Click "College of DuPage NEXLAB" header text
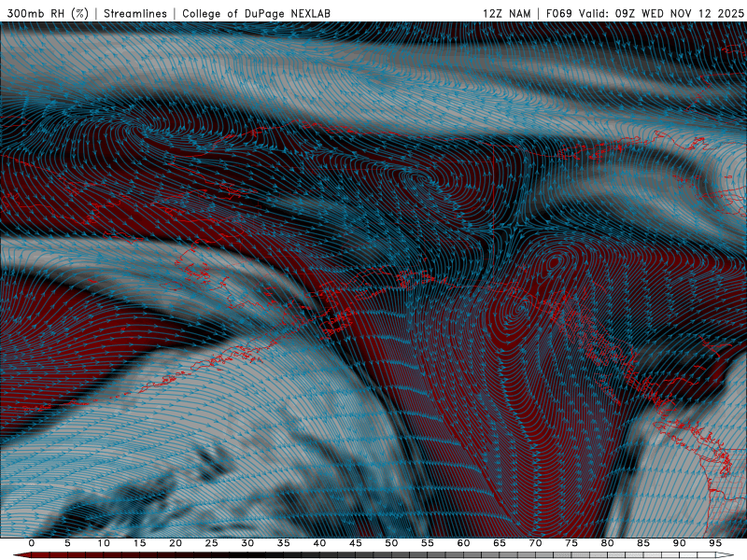Screen dimensions: 747x560 click(x=256, y=13)
